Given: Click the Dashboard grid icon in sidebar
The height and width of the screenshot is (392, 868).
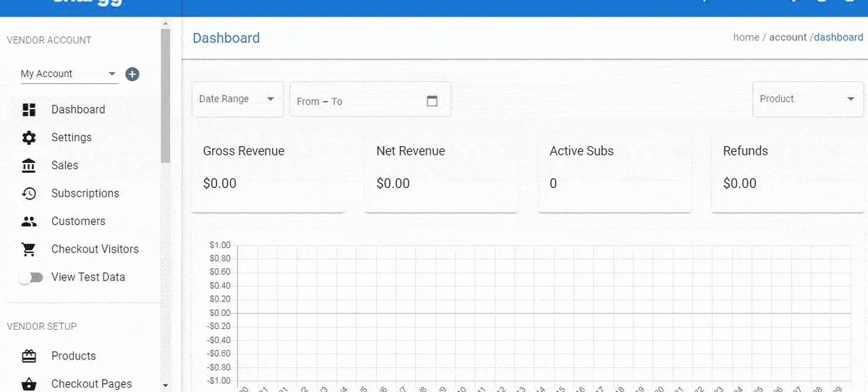Looking at the screenshot, I should (29, 110).
